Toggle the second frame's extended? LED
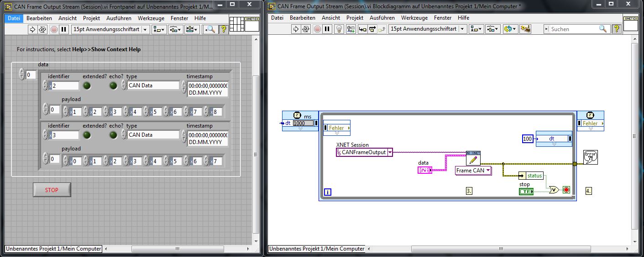Screen dimensions: 644x257 coord(87,135)
